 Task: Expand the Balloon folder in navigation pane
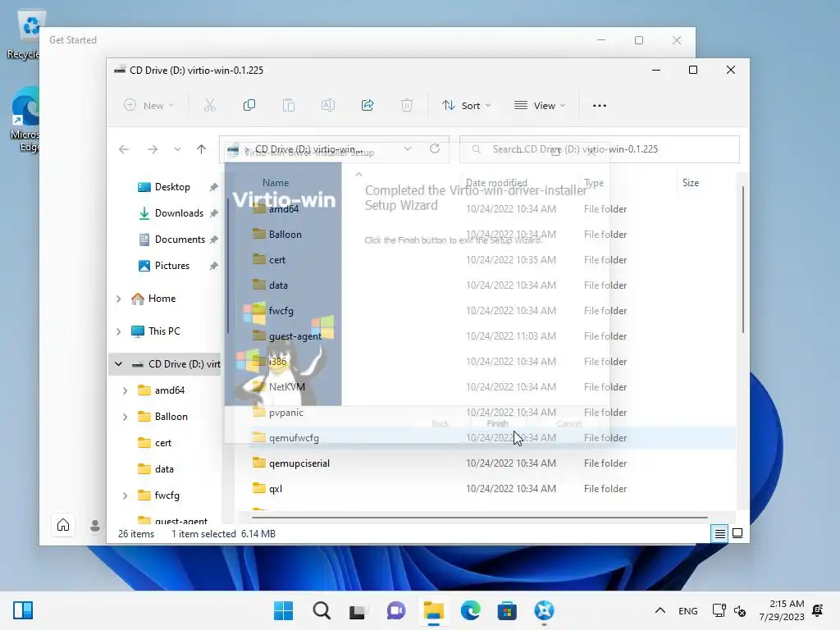click(x=125, y=416)
